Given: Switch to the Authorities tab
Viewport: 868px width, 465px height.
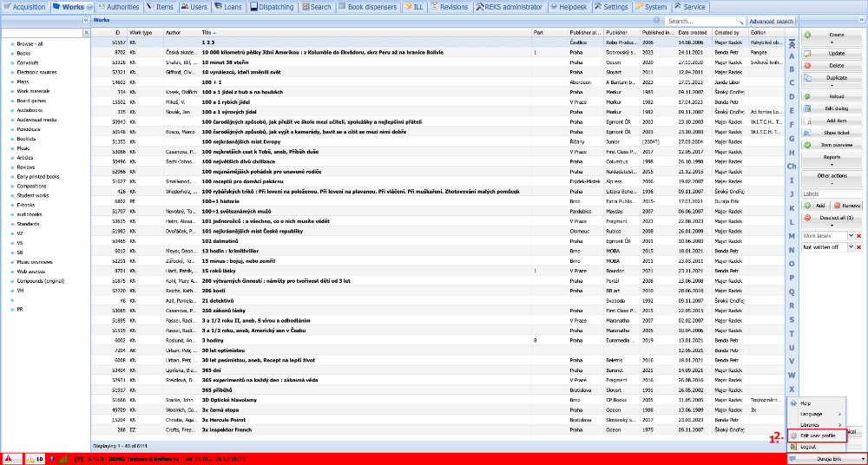Looking at the screenshot, I should (118, 7).
